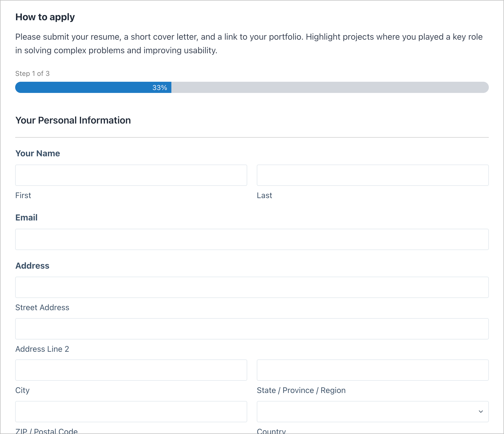
Task: Click the Last name input field
Action: [372, 175]
